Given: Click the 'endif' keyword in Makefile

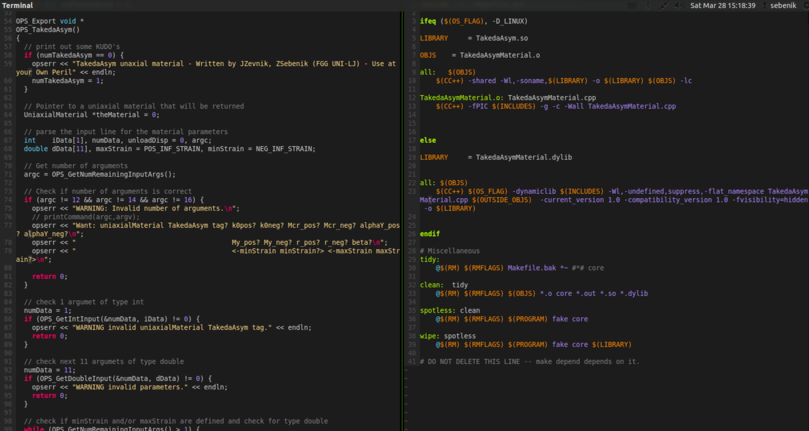Looking at the screenshot, I should 430,234.
